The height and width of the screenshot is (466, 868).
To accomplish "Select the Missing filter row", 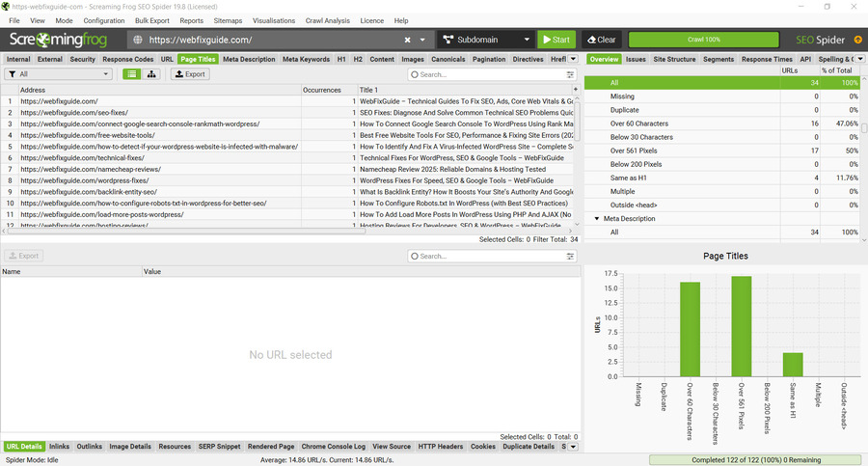I will point(722,96).
